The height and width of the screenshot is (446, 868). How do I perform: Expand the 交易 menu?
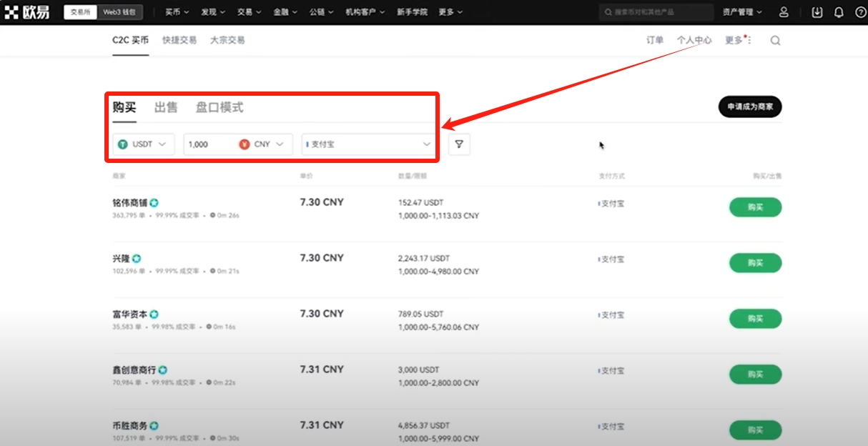249,12
